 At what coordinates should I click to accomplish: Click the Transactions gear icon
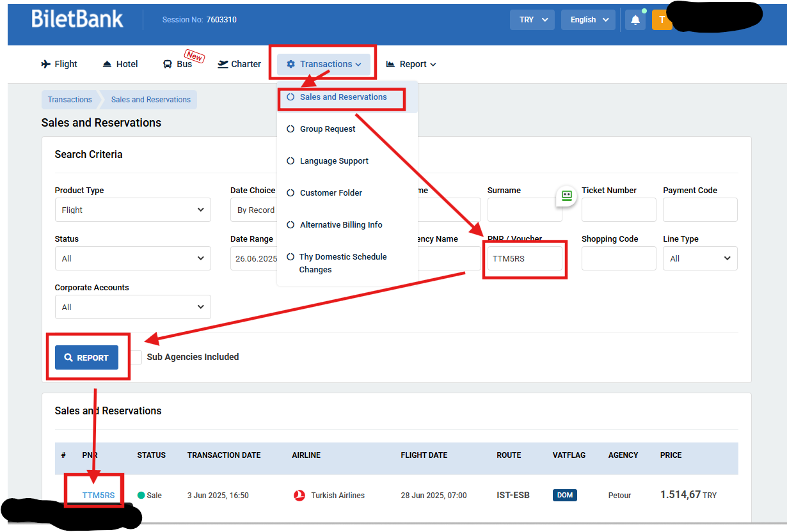pos(291,64)
